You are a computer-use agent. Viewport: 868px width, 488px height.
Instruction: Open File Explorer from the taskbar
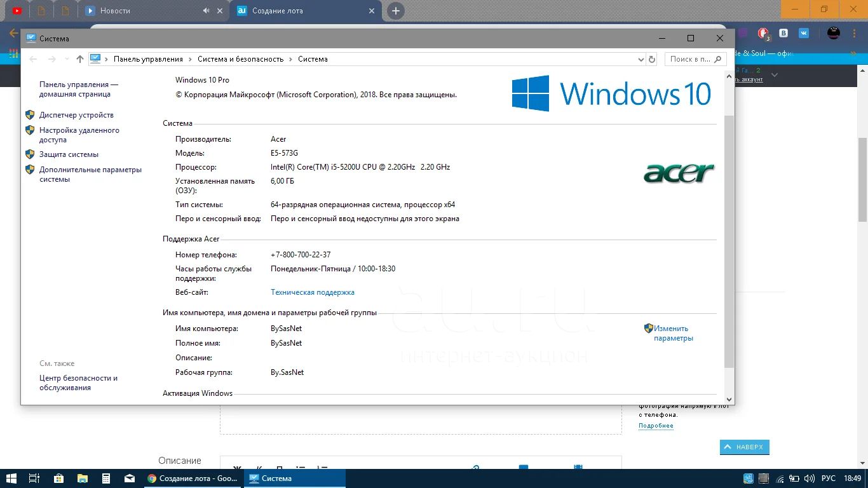click(82, 478)
